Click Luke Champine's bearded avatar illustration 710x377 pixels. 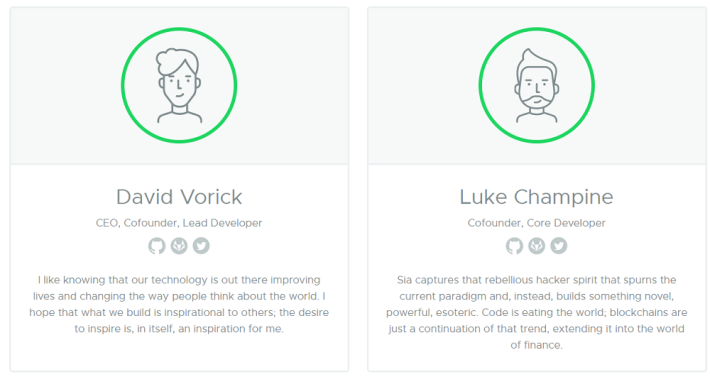coord(537,85)
